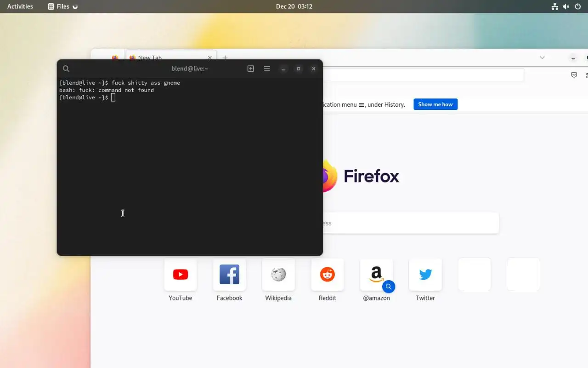Focus the Firefox address bar
Image resolution: width=588 pixels, height=368 pixels.
423,75
